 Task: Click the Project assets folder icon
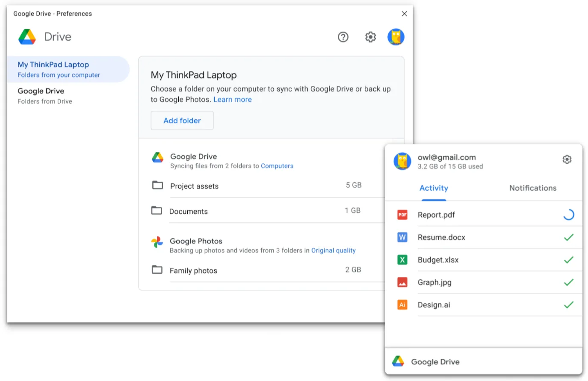click(157, 185)
